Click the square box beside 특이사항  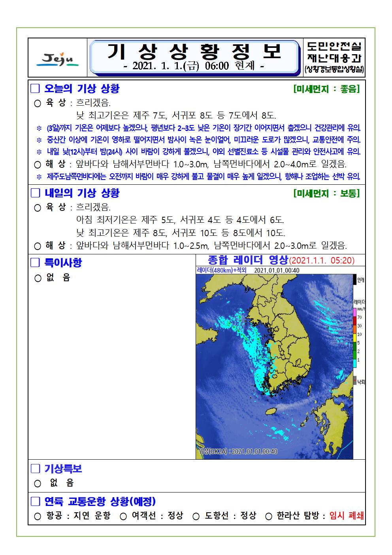click(36, 262)
